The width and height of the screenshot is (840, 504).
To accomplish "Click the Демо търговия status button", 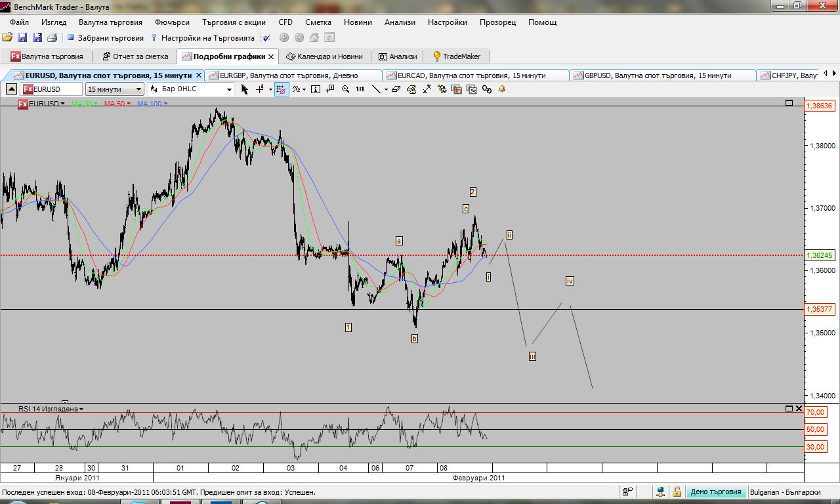I will click(715, 492).
